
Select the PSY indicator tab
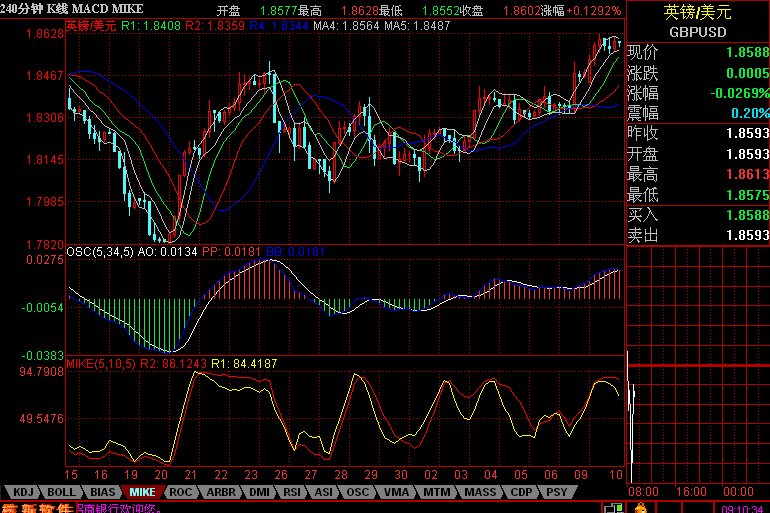[556, 492]
